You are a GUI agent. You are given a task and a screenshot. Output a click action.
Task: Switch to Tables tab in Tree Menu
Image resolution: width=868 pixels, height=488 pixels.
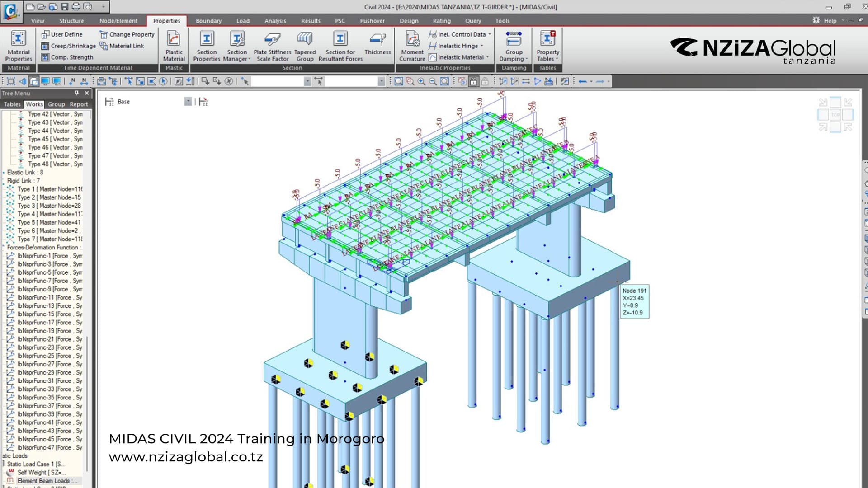click(12, 104)
